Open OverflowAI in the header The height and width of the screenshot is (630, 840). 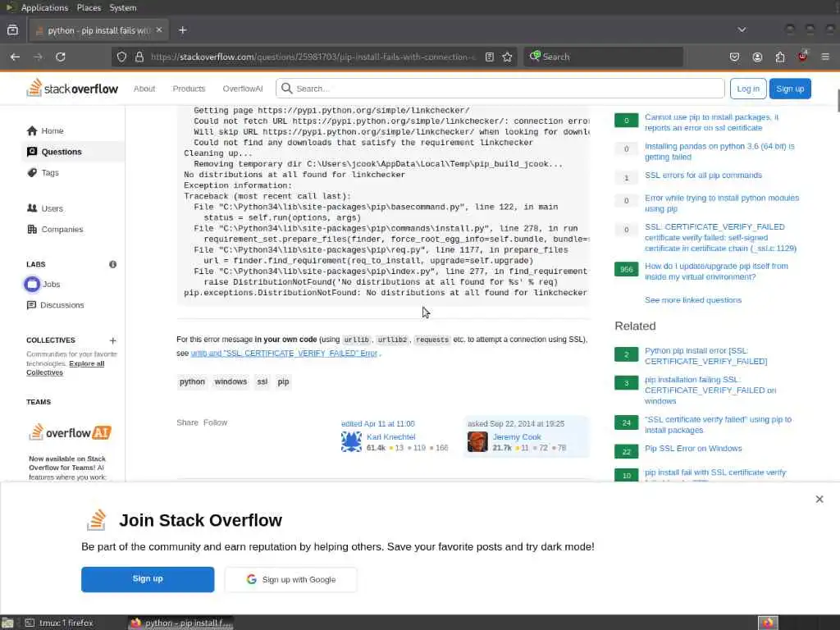[243, 89]
